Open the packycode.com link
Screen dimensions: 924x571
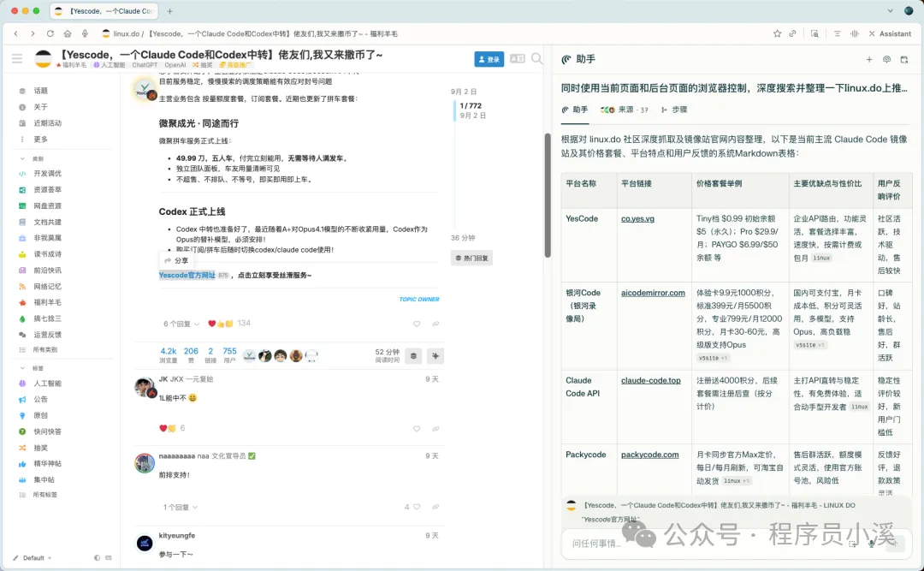coord(649,455)
